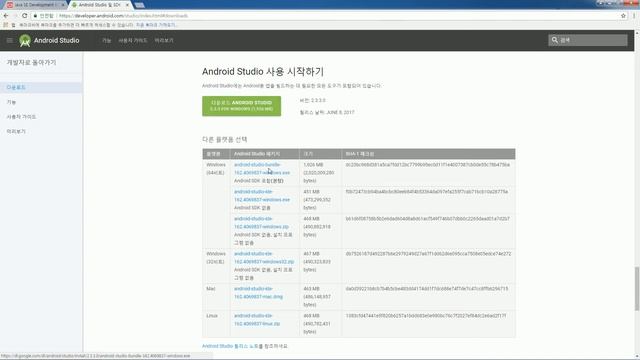The height and width of the screenshot is (360, 640).
Task: Click the green Download Android Studio button
Action: [241, 106]
